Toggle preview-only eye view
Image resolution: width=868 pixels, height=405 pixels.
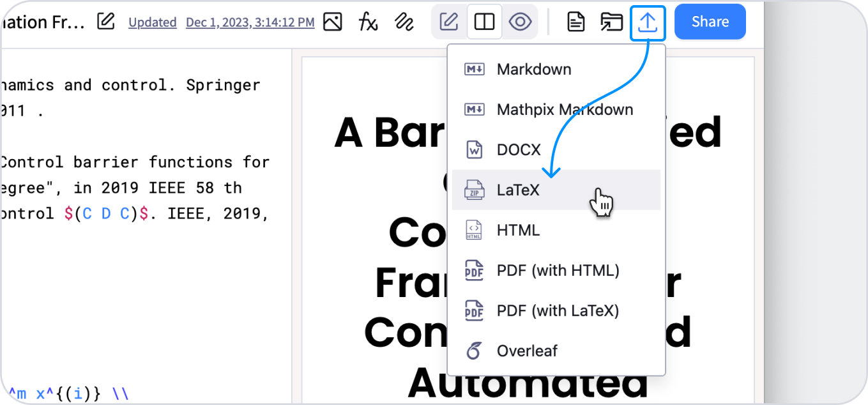(x=521, y=22)
